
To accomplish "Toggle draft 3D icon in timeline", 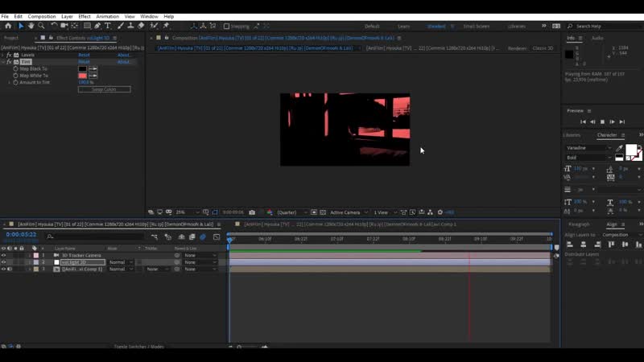I will [x=168, y=237].
